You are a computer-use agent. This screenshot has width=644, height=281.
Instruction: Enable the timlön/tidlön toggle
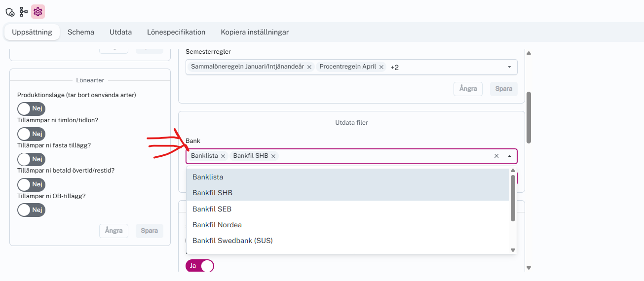[x=31, y=134]
